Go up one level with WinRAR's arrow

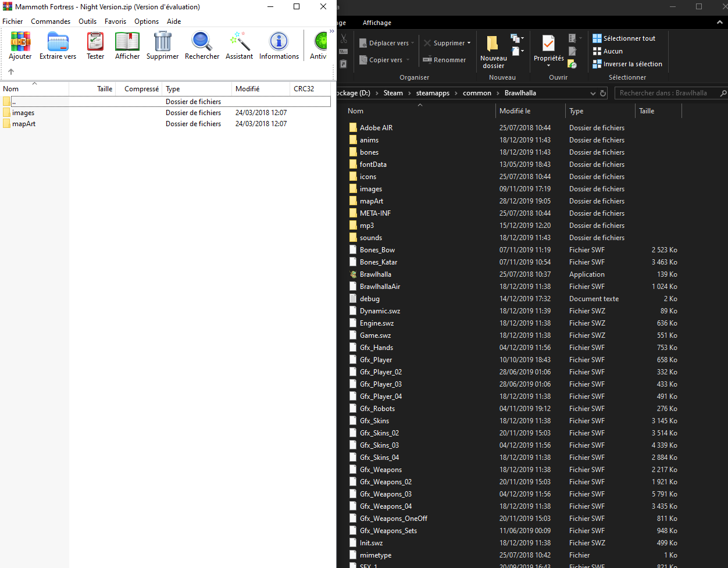point(10,72)
